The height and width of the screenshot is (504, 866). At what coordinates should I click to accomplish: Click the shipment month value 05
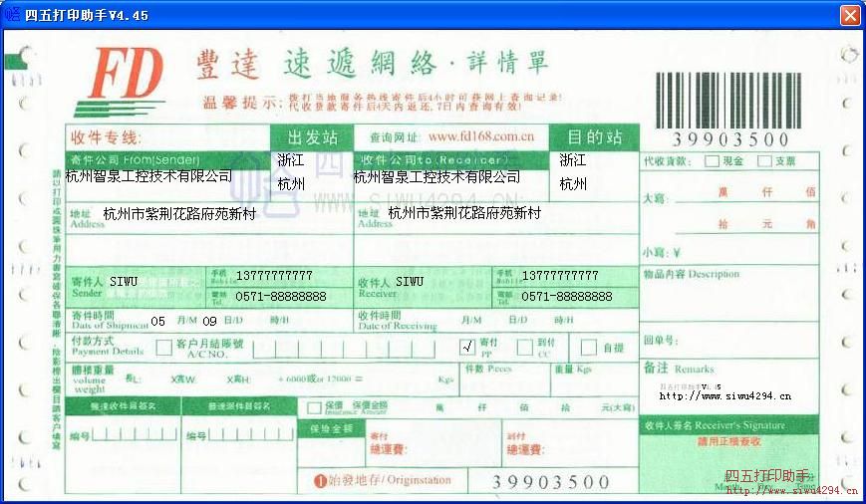[158, 322]
